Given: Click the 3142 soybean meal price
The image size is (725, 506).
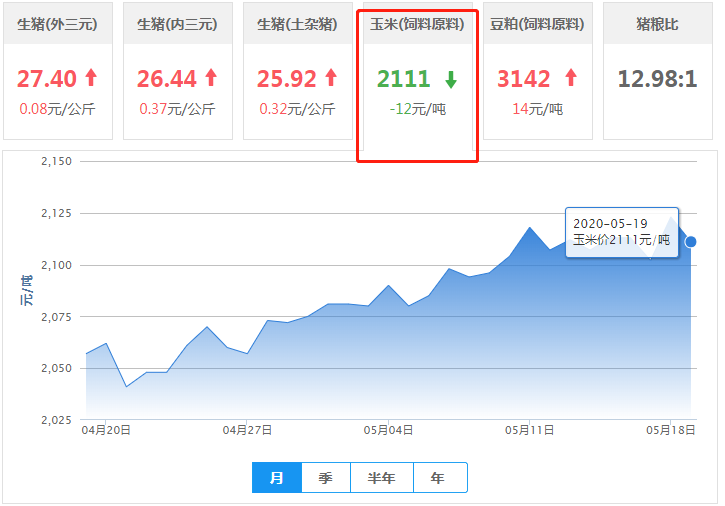Looking at the screenshot, I should point(524,78).
